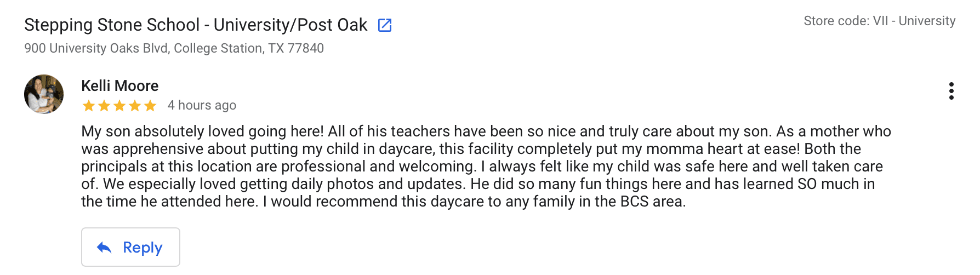
Task: Click the blue reply arrow icon
Action: [104, 248]
